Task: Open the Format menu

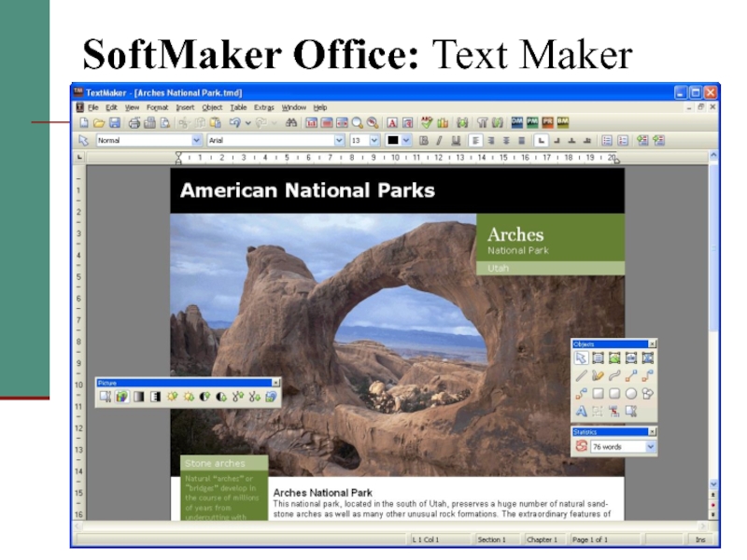Action: pos(157,108)
